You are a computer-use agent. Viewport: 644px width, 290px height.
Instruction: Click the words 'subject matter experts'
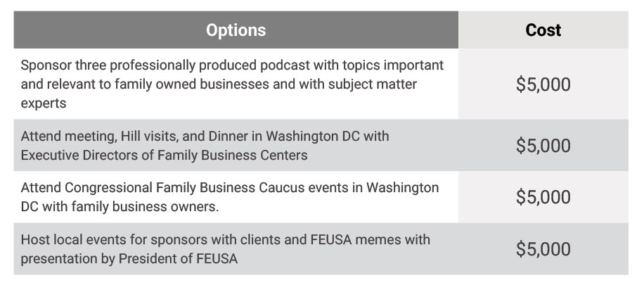click(x=219, y=94)
